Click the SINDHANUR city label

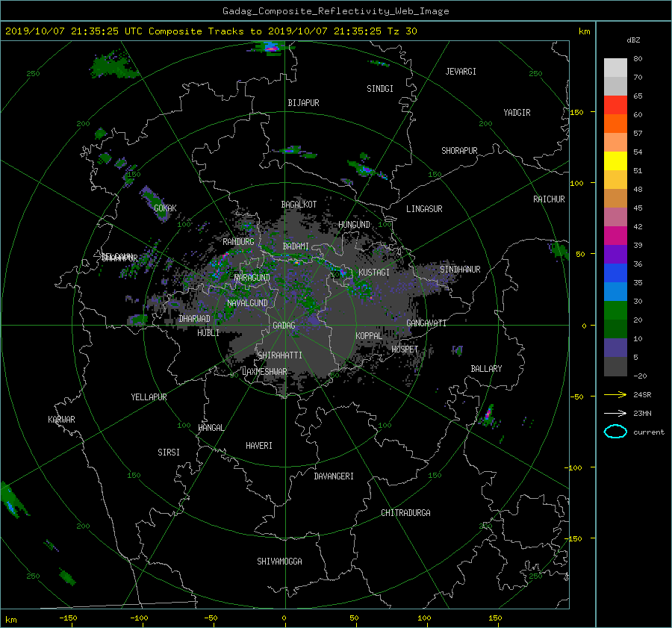(460, 270)
